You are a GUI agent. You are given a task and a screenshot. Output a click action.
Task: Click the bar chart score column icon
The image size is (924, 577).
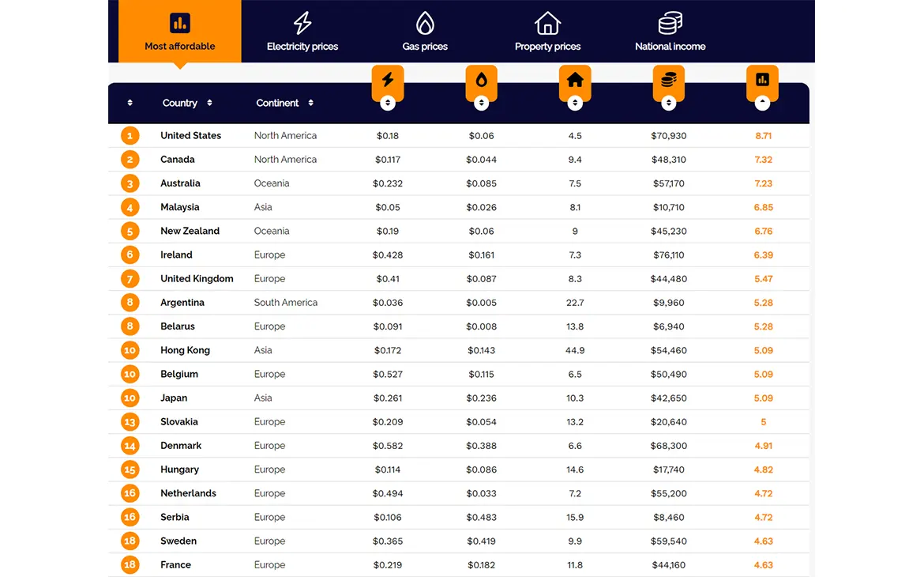point(763,79)
